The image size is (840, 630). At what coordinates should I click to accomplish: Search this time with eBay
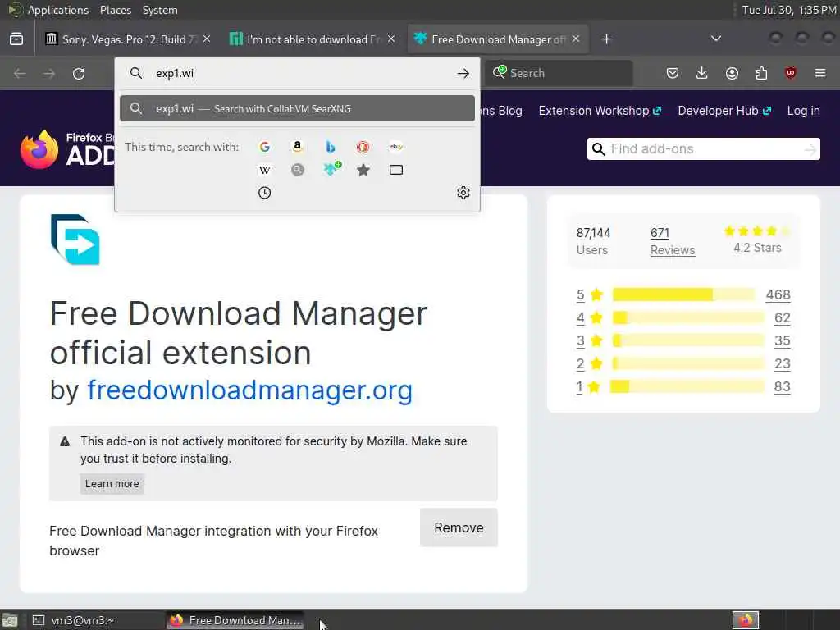396,147
